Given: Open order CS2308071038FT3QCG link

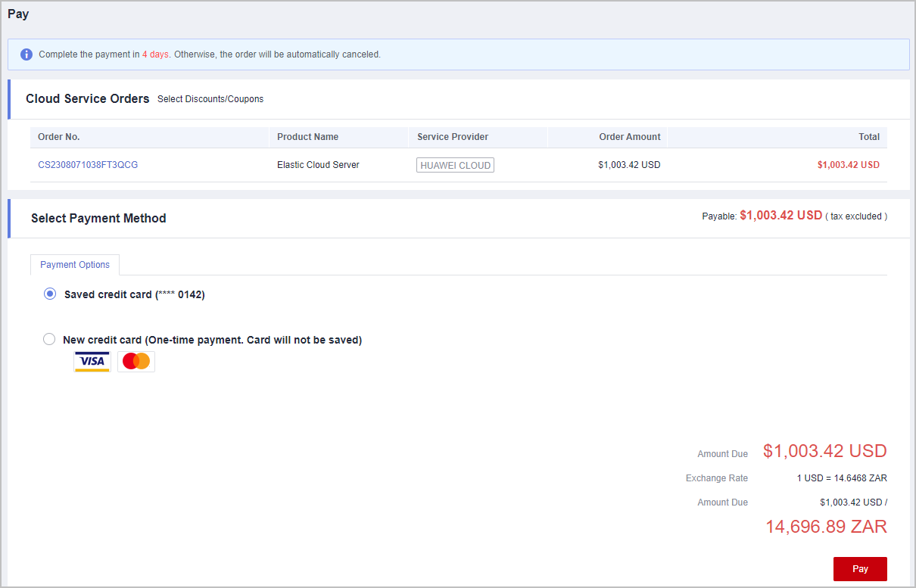Looking at the screenshot, I should (x=88, y=165).
